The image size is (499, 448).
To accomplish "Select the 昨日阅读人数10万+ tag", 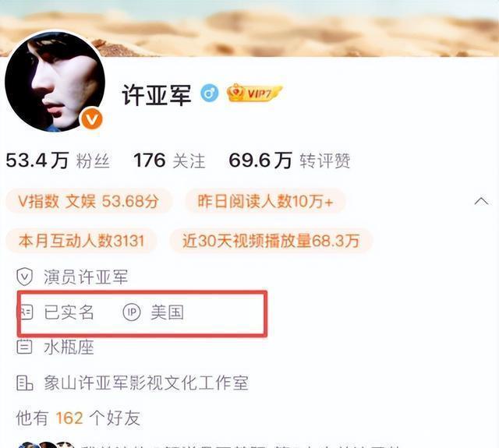I will point(265,201).
